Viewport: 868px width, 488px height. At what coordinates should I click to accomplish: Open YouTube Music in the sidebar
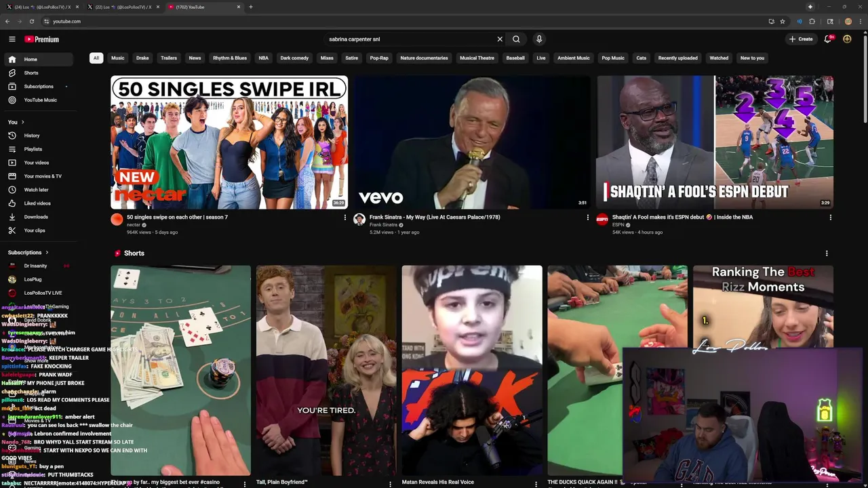(x=39, y=100)
